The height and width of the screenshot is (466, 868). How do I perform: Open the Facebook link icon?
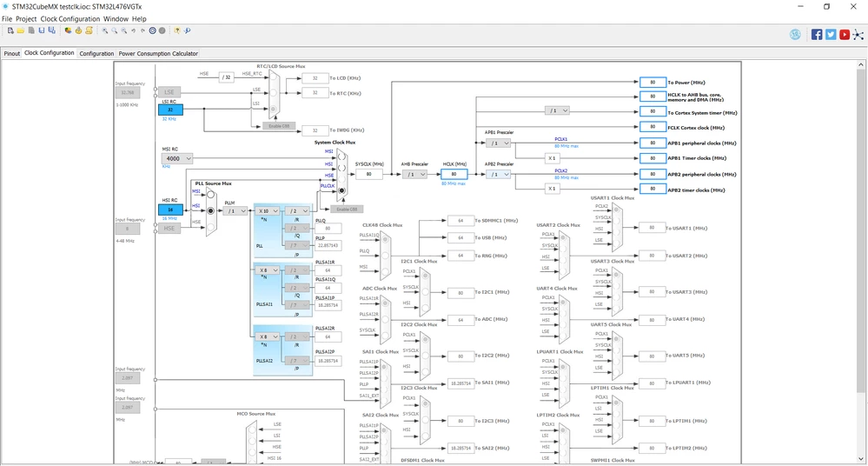tap(817, 35)
